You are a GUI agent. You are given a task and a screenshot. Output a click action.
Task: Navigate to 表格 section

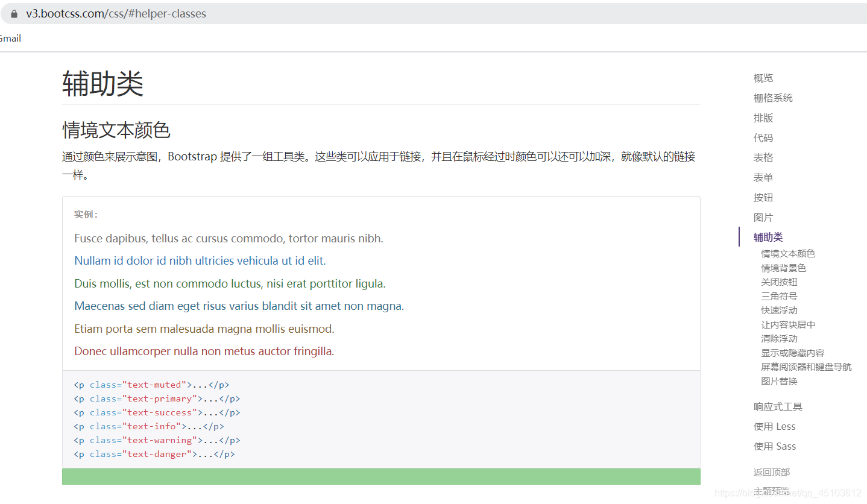tap(763, 157)
